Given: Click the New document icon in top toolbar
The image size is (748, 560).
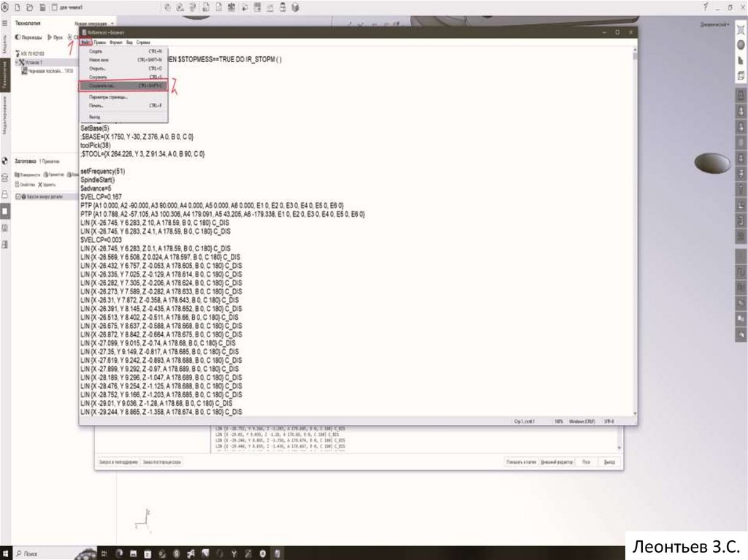Looking at the screenshot, I should point(18,7).
